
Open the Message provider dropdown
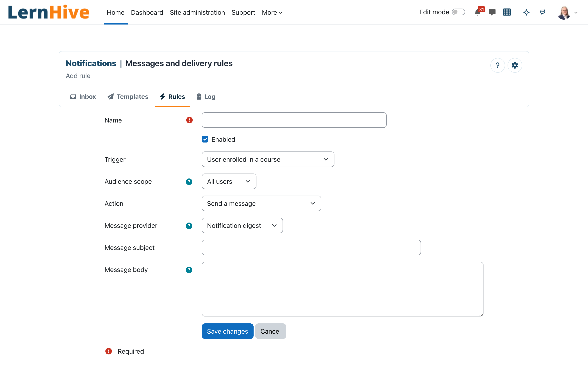(x=242, y=225)
